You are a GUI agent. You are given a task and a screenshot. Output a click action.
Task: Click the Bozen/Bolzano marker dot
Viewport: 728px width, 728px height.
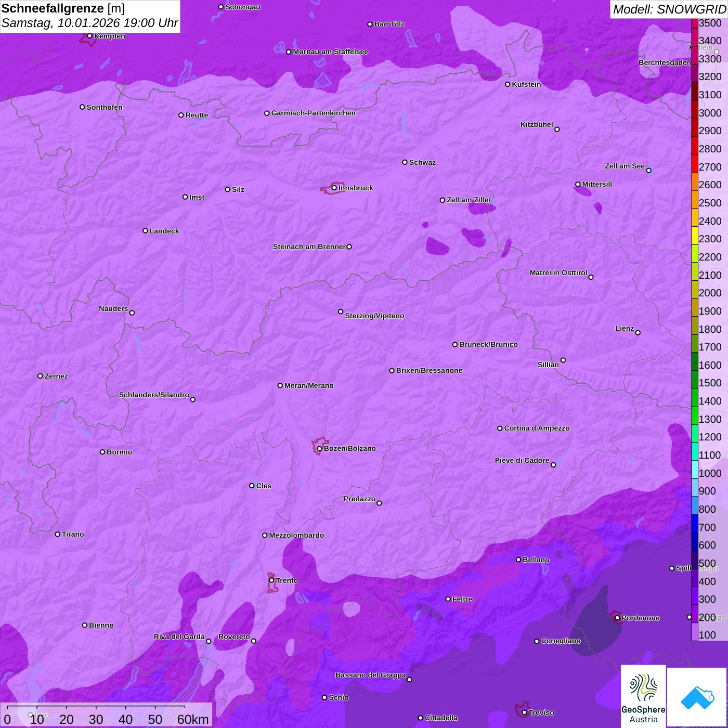[x=319, y=449]
